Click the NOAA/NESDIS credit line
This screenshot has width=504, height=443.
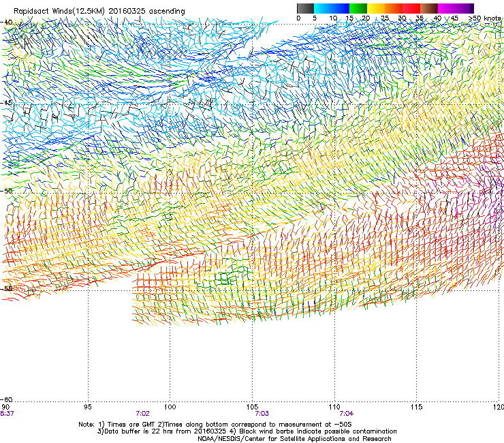point(294,439)
